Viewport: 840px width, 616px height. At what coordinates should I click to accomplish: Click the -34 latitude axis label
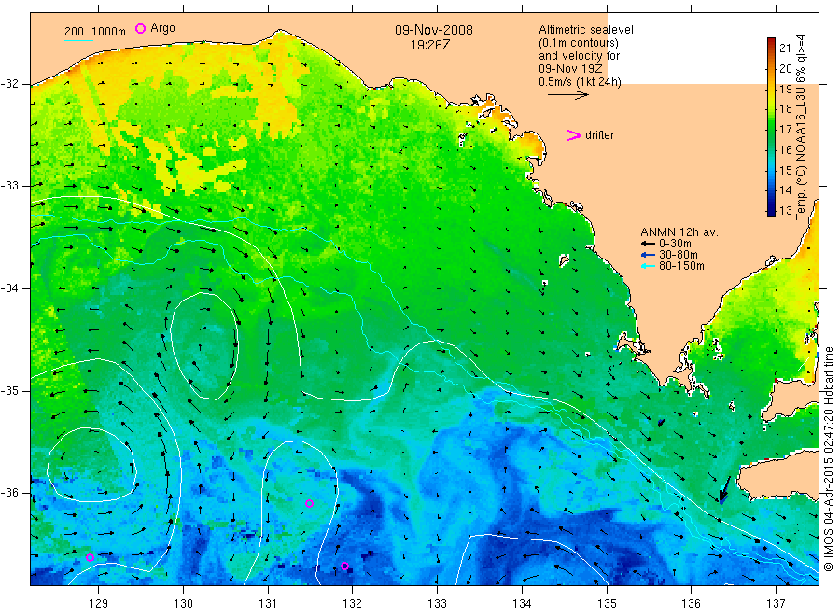9,288
